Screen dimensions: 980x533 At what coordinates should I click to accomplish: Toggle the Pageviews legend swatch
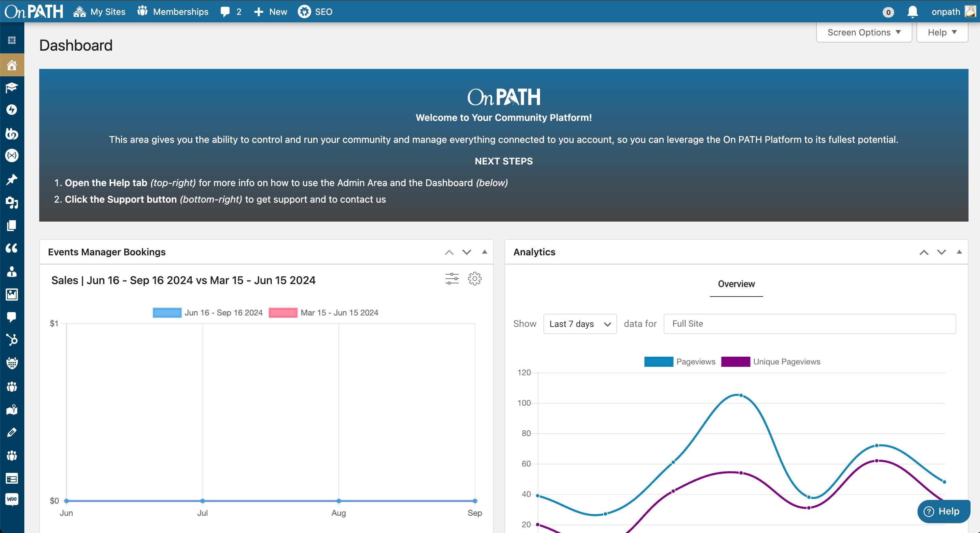[659, 361]
